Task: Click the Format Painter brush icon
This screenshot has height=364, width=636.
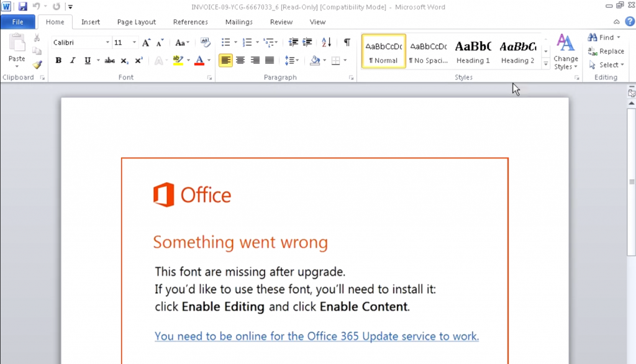Action: point(37,65)
